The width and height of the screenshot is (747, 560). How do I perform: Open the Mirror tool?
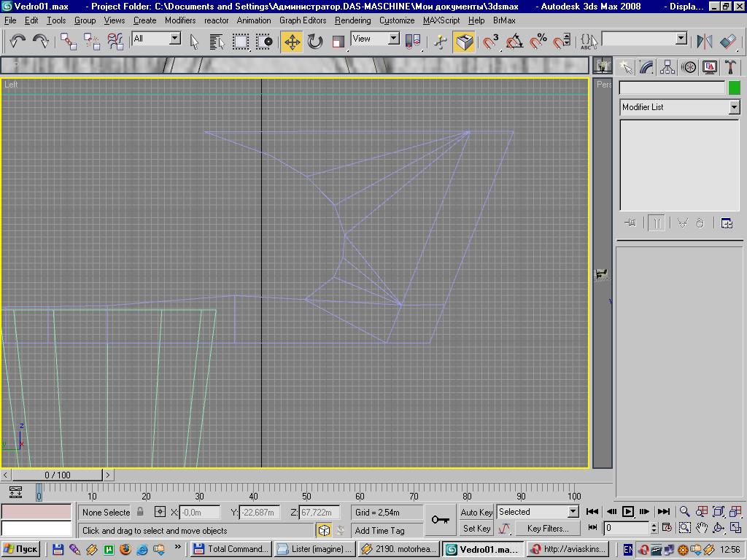pyautogui.click(x=704, y=42)
